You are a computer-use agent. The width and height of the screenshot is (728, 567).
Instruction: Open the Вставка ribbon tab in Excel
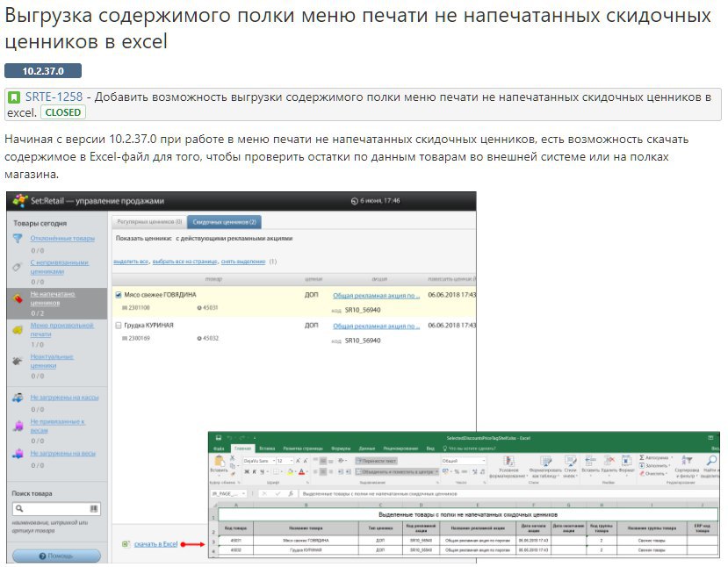[267, 449]
